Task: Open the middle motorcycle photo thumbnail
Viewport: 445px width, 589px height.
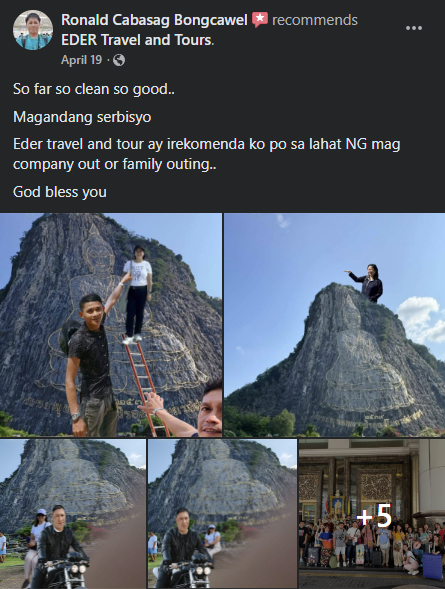Action: pyautogui.click(x=222, y=514)
